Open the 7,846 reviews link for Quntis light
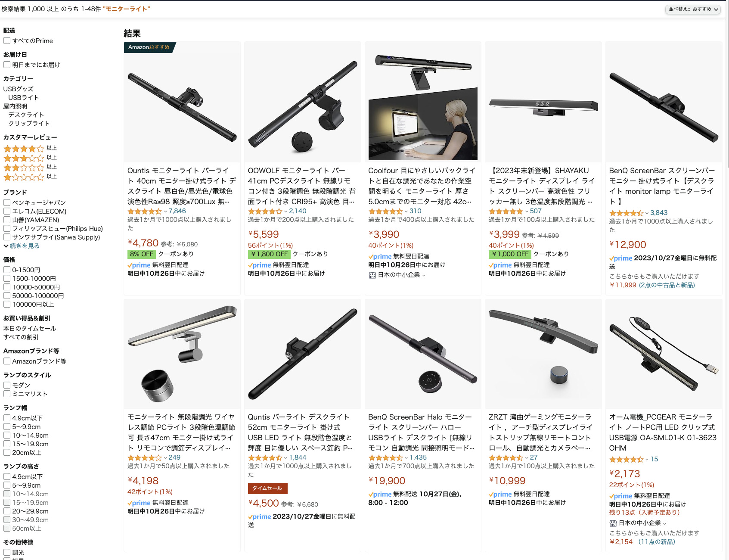Screen dimensions: 729x560 (x=177, y=211)
